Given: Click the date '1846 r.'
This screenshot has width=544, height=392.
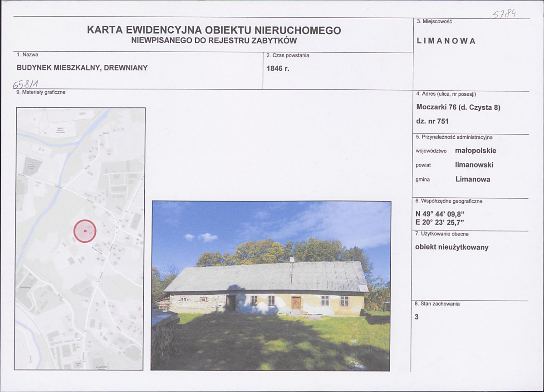Looking at the screenshot, I should pos(278,69).
